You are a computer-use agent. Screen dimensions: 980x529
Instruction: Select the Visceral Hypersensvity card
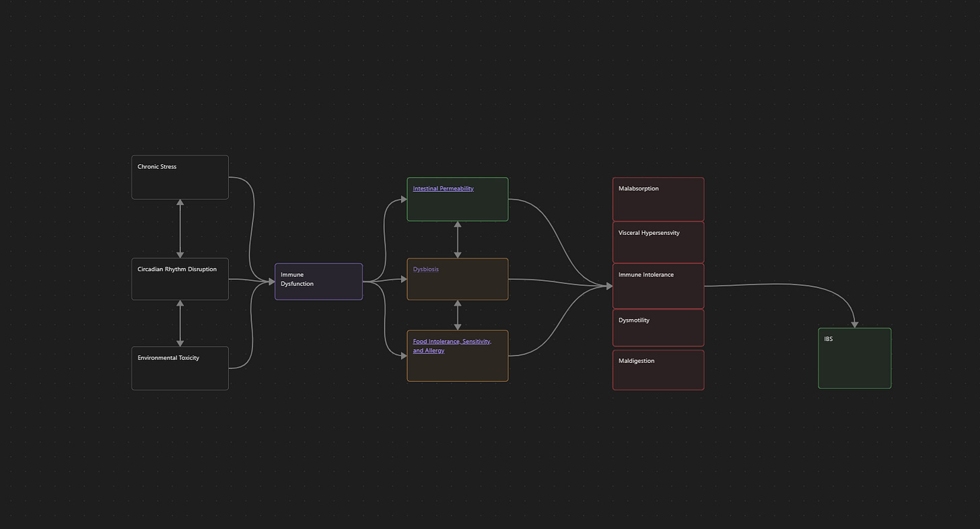(x=658, y=242)
